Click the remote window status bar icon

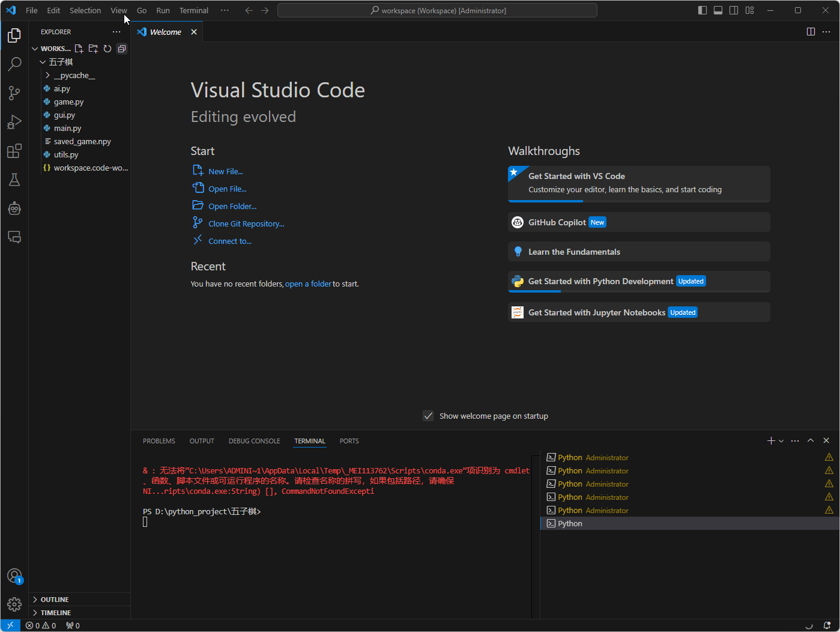tap(10, 625)
